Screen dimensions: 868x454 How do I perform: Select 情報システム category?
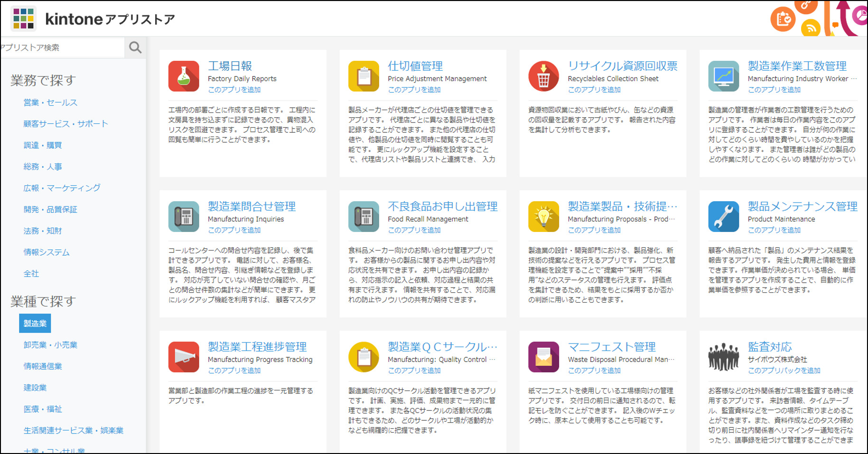coord(47,252)
